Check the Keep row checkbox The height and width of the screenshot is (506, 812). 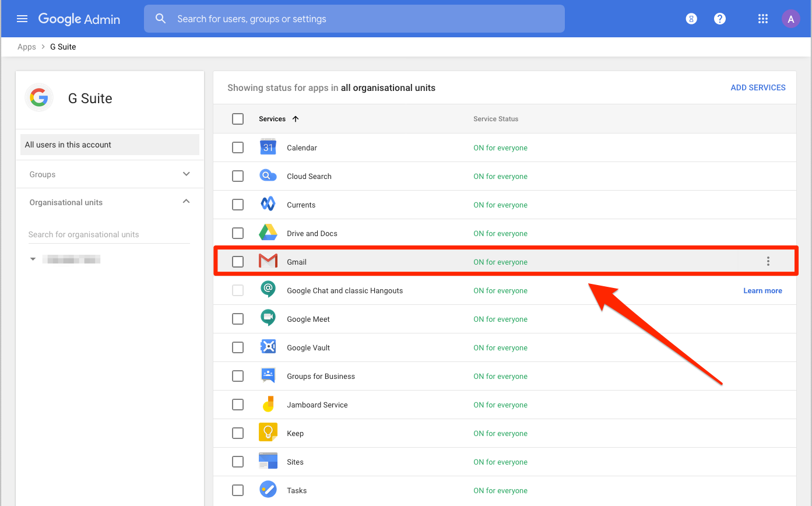(238, 433)
